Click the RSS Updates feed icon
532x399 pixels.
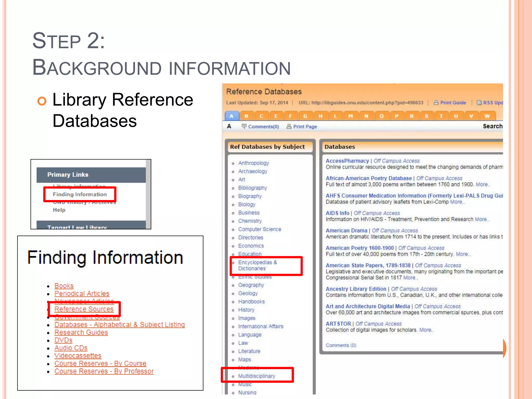479,103
